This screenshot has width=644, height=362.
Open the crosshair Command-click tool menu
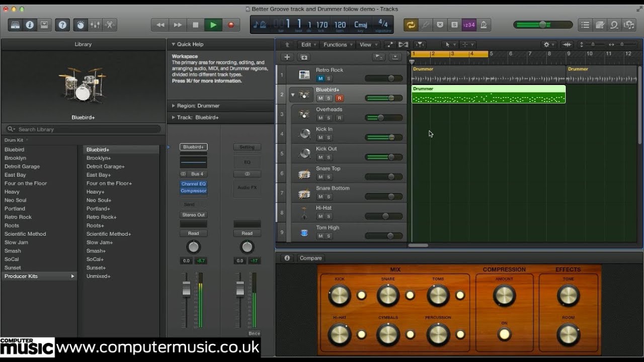click(467, 45)
